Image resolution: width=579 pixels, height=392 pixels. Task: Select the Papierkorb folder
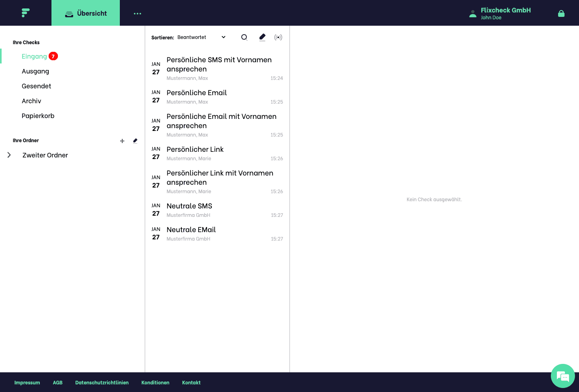click(x=38, y=116)
